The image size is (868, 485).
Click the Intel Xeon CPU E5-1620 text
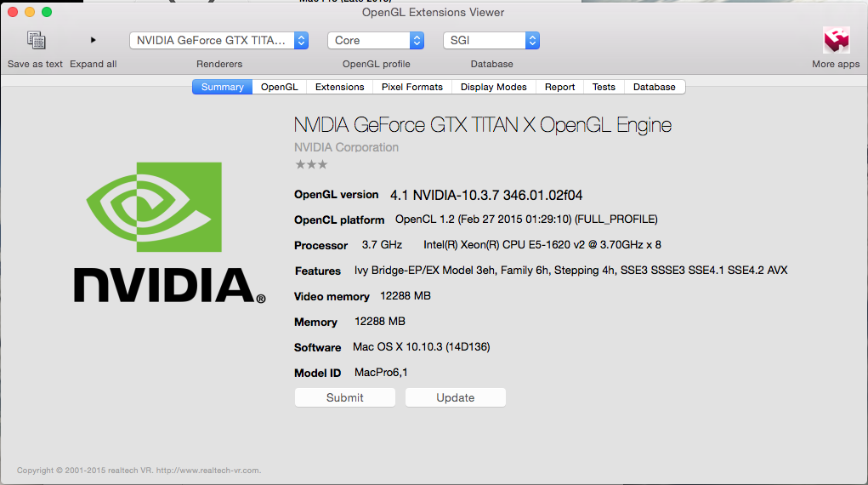542,245
